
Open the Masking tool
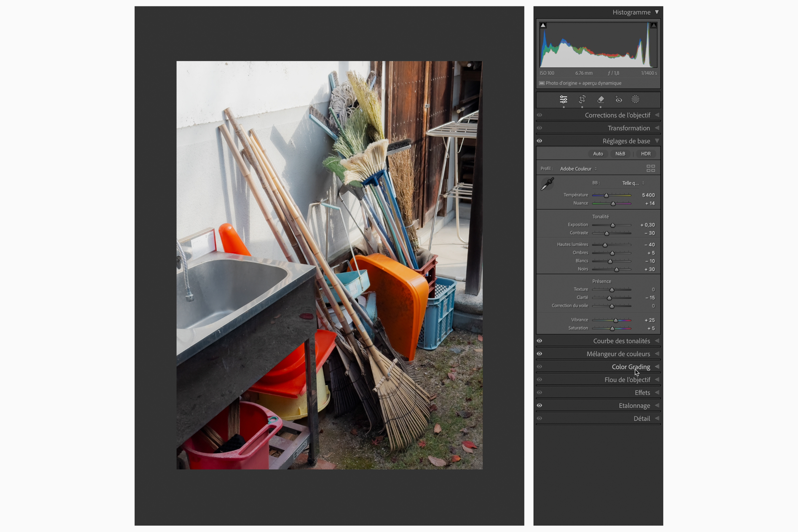pos(635,99)
